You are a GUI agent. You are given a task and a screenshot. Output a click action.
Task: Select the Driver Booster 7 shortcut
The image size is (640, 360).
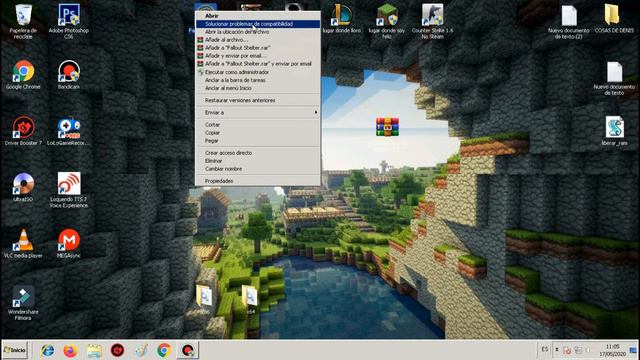pyautogui.click(x=23, y=131)
